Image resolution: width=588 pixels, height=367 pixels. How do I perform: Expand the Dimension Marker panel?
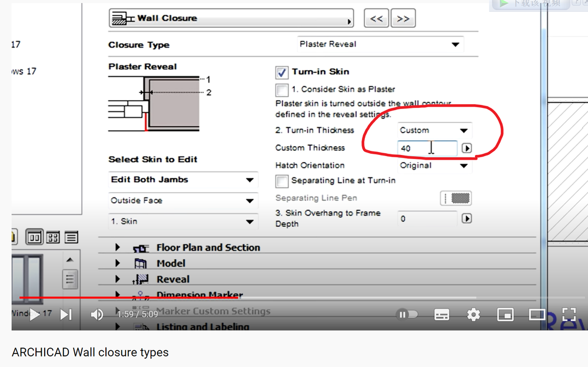117,295
